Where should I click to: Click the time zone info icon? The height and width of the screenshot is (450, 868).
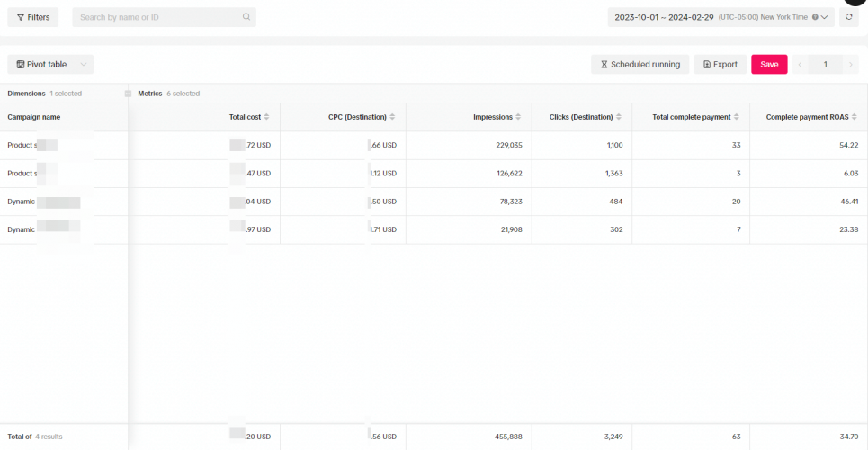(x=815, y=17)
